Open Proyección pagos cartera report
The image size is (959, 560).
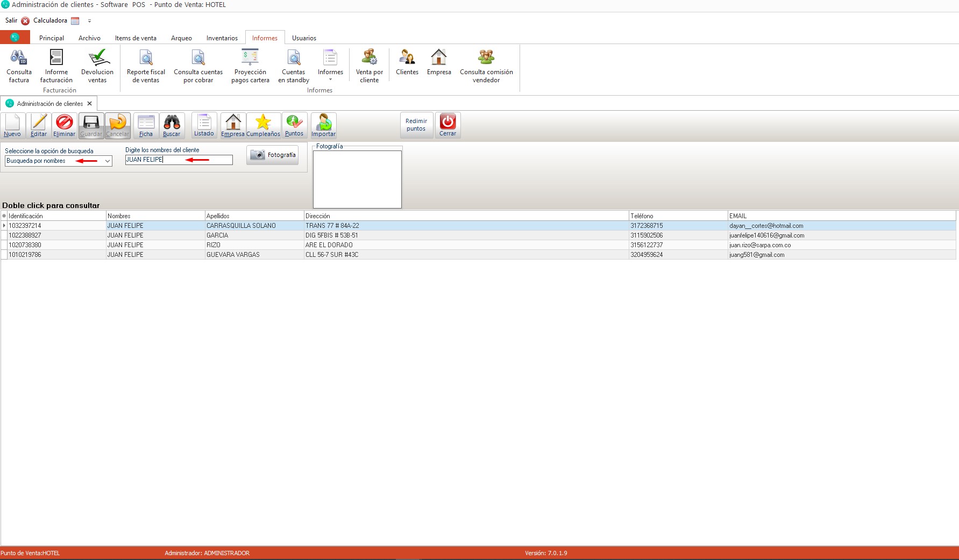[250, 66]
